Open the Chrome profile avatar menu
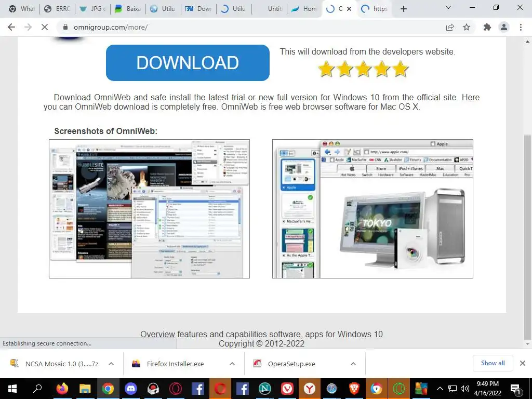Screen dimensions: 532x399 504,27
